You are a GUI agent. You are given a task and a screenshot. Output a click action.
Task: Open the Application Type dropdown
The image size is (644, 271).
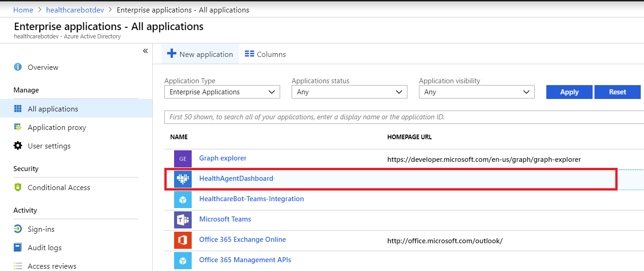(222, 92)
